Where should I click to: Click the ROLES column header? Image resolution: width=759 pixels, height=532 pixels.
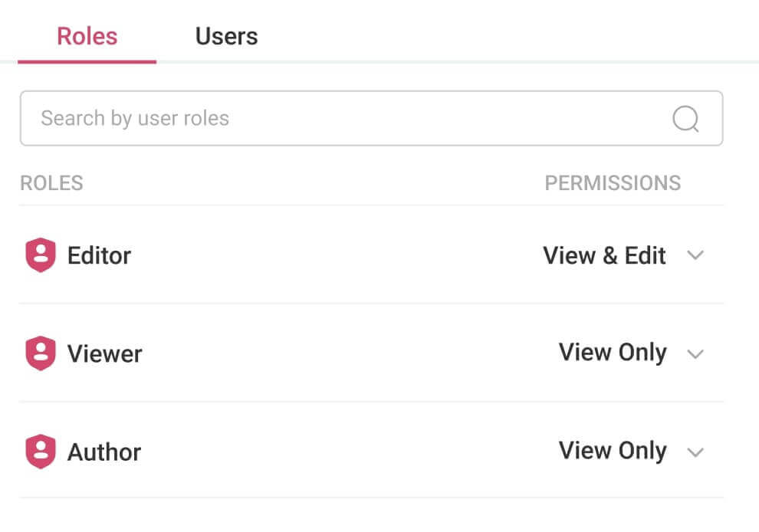coord(51,183)
